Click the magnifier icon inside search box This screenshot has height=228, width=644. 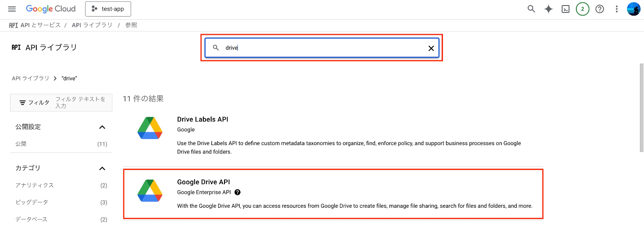(x=216, y=48)
